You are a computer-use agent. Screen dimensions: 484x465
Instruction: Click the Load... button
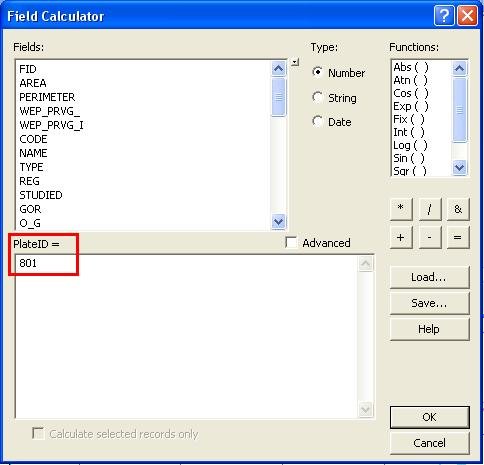(429, 277)
